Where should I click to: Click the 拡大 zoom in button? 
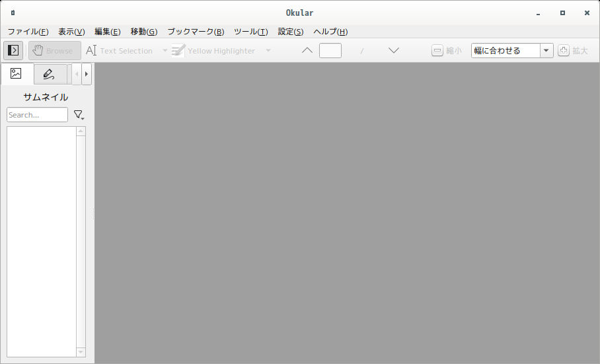pyautogui.click(x=573, y=50)
